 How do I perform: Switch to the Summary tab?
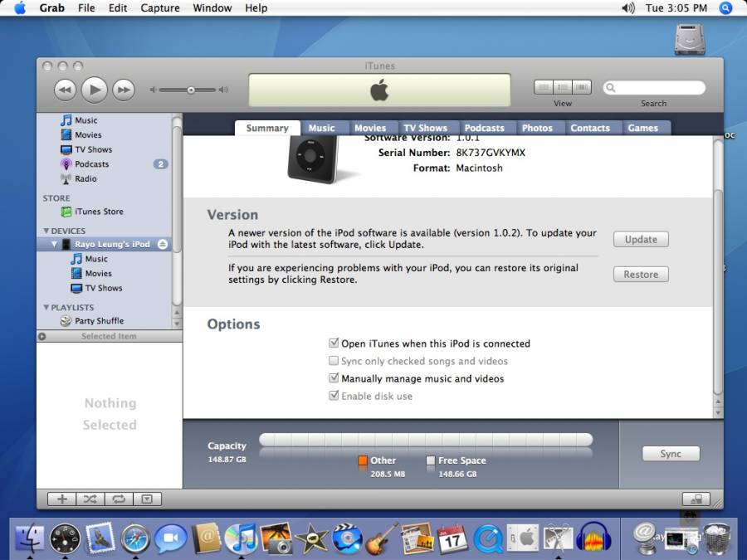267,128
